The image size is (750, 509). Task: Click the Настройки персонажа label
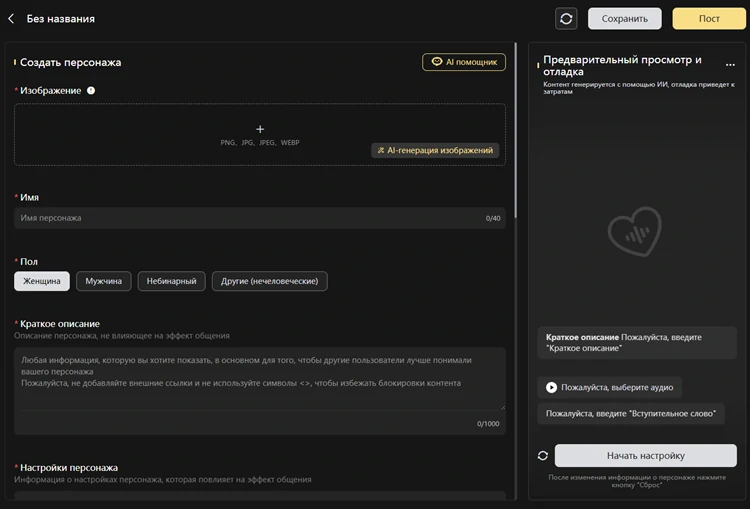coord(68,468)
